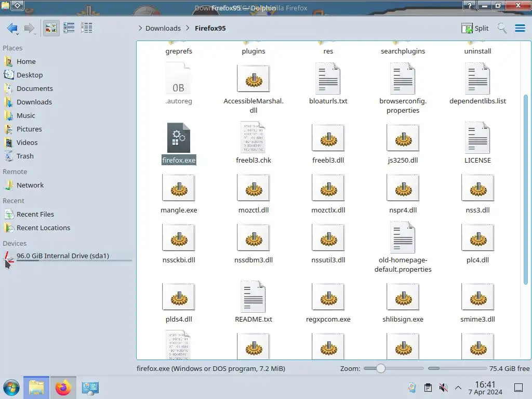
Task: Switch to Details view mode
Action: 87,28
